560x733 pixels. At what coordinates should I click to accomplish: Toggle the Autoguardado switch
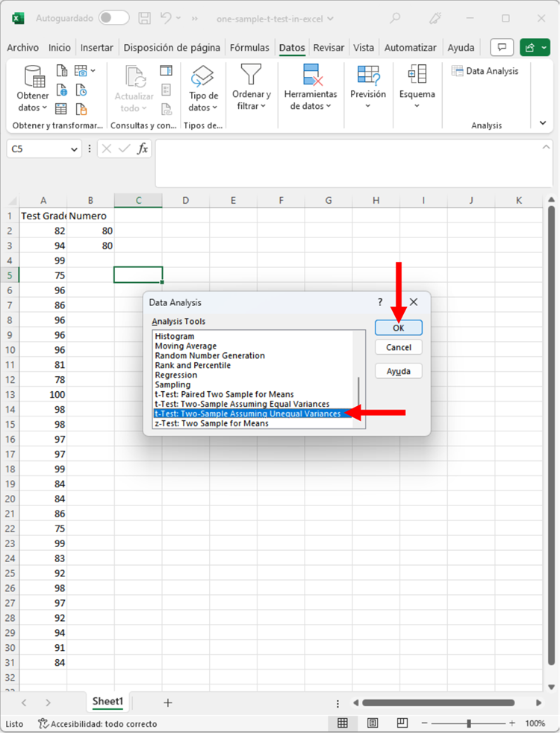[x=113, y=18]
